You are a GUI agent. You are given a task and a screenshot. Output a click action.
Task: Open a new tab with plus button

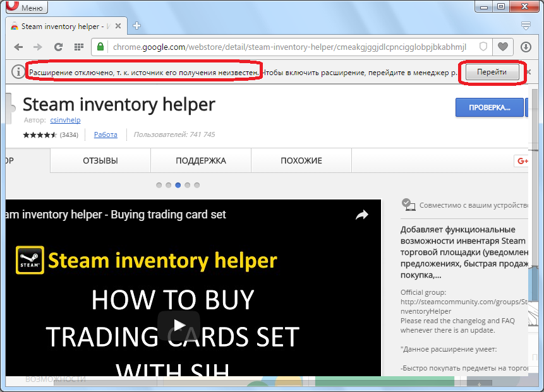[136, 26]
